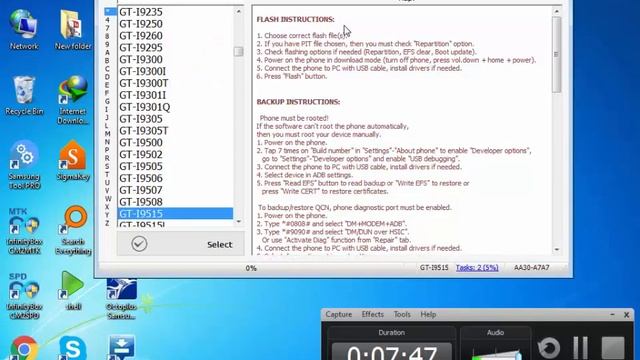Select GT-I9300I in model list

coord(175,71)
